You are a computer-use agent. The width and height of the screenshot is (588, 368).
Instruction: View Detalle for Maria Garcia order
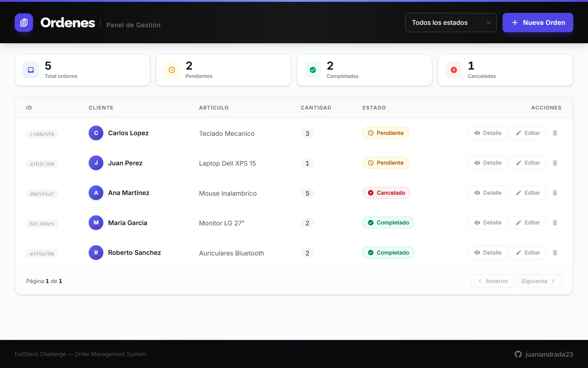pyautogui.click(x=488, y=223)
